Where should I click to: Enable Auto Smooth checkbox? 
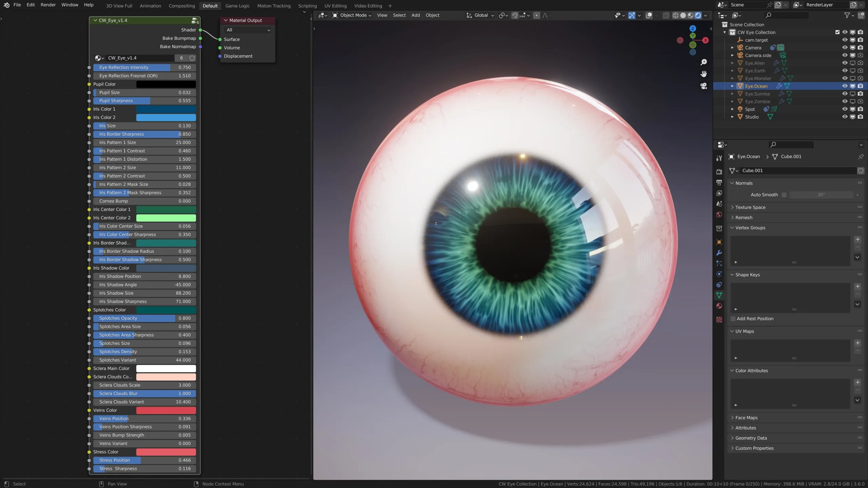[784, 195]
